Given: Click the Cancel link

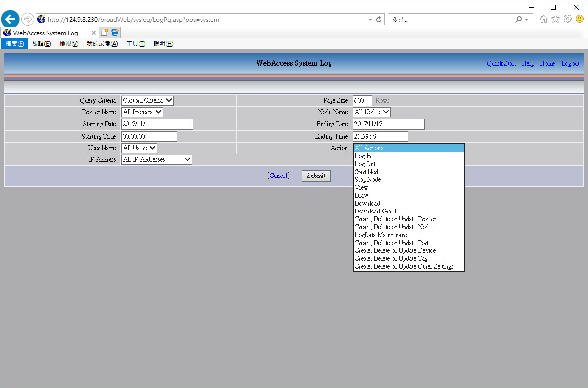Looking at the screenshot, I should point(278,176).
